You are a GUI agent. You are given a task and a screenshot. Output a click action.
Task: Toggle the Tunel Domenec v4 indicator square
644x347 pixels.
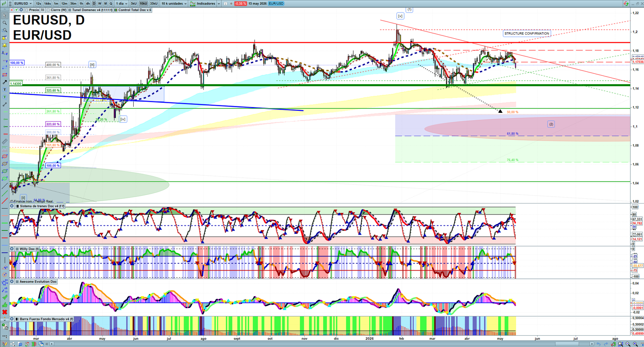coord(70,10)
